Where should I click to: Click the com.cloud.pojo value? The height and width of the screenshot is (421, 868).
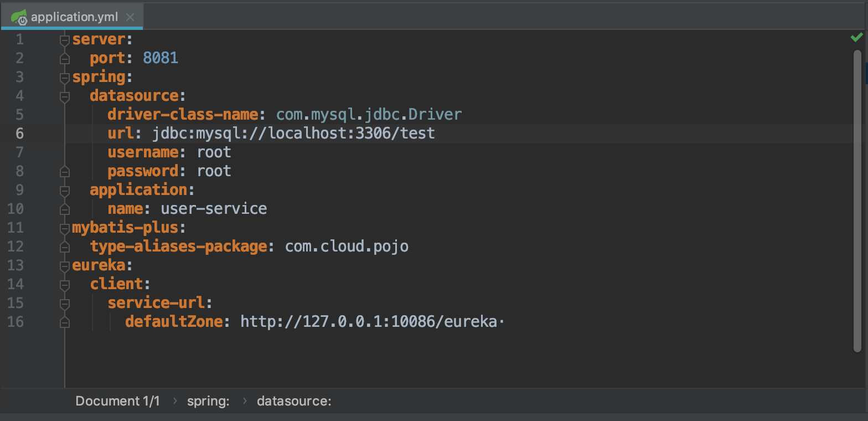(x=347, y=247)
